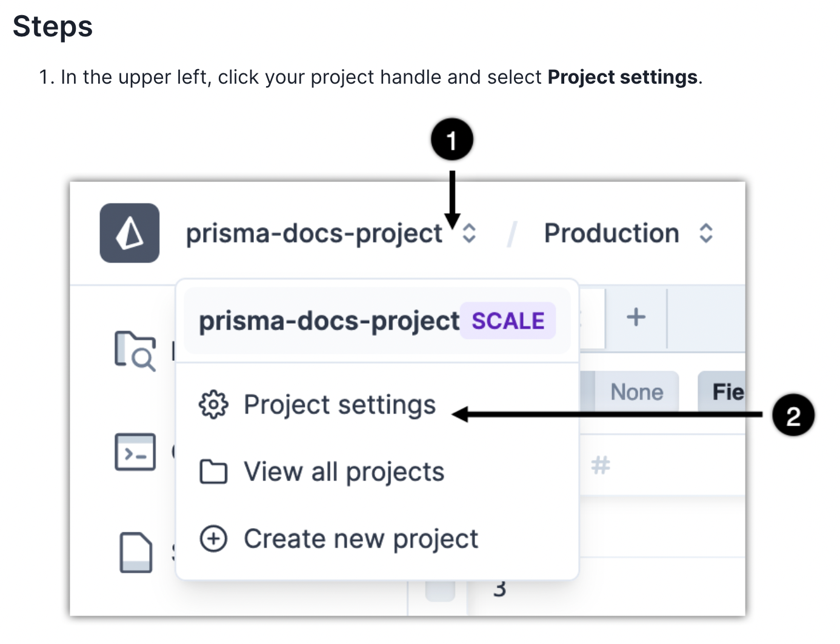Select Create new project menu entry

(x=361, y=538)
